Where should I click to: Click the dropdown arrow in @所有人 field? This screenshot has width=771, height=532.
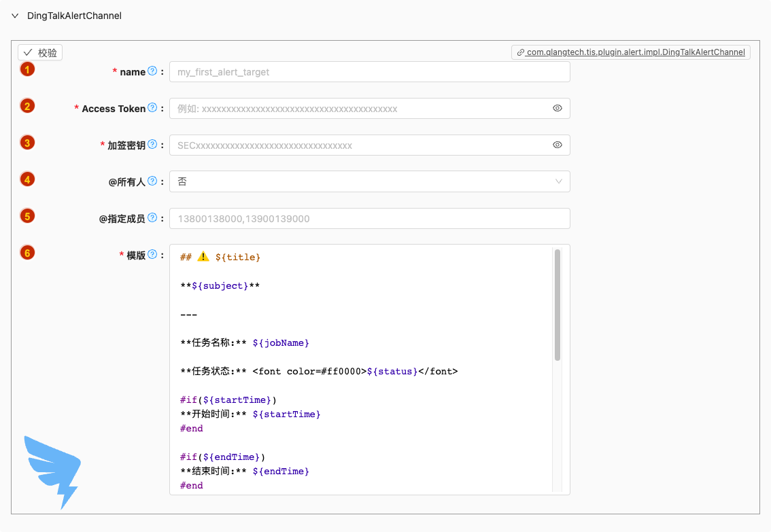[559, 181]
